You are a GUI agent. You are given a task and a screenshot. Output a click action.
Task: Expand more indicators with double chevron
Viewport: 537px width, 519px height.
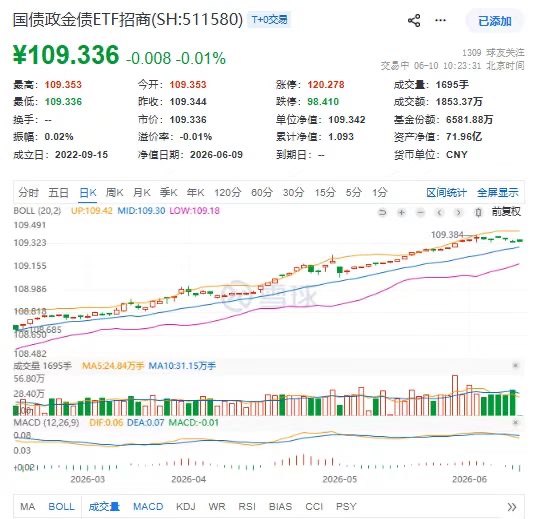point(512,507)
